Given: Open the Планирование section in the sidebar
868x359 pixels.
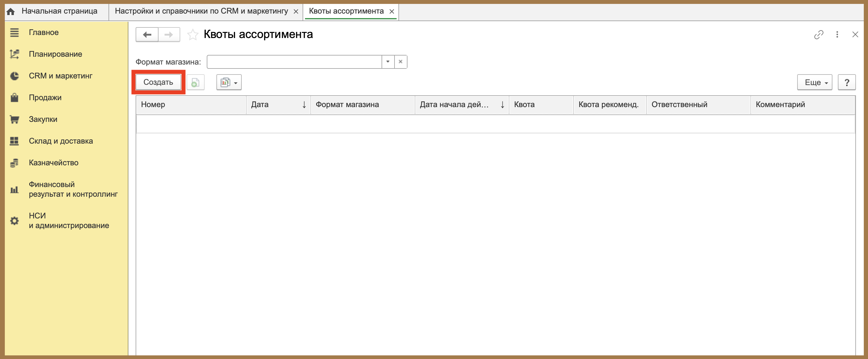Looking at the screenshot, I should 55,54.
